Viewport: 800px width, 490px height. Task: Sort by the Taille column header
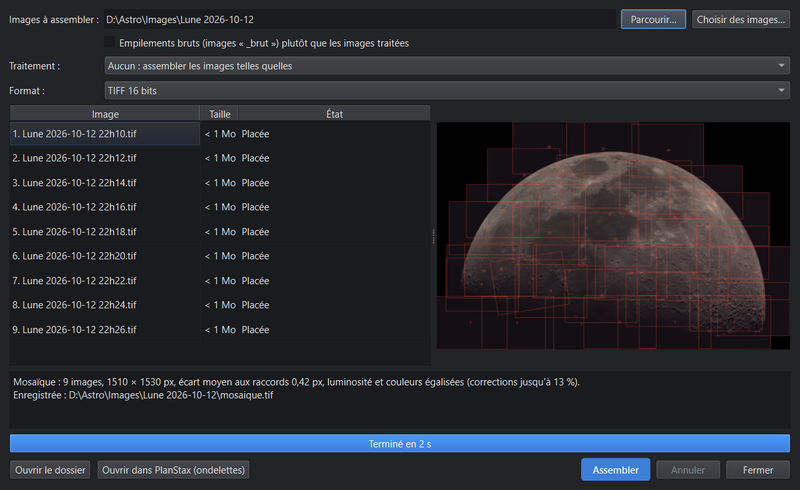pos(219,114)
